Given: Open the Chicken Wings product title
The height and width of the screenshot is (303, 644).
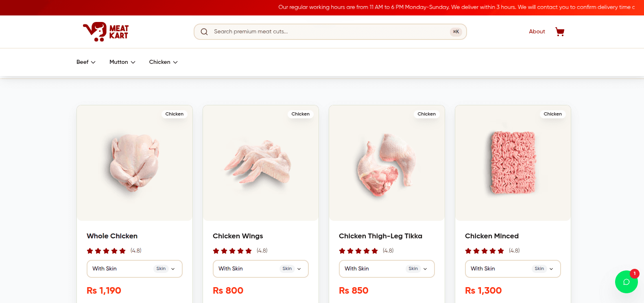Looking at the screenshot, I should [x=238, y=236].
